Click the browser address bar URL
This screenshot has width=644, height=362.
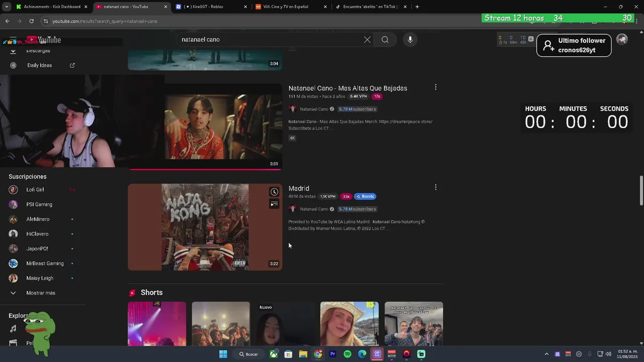coord(105,21)
